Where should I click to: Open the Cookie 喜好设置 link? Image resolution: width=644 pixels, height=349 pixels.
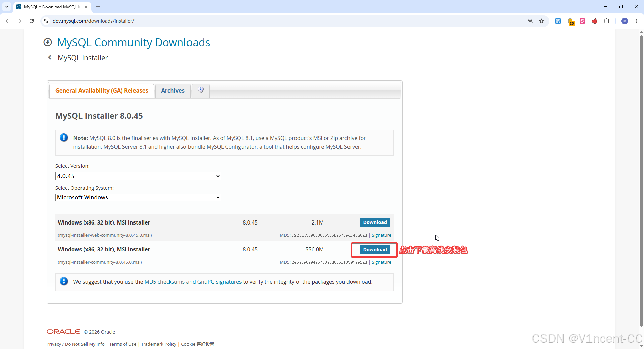click(198, 344)
